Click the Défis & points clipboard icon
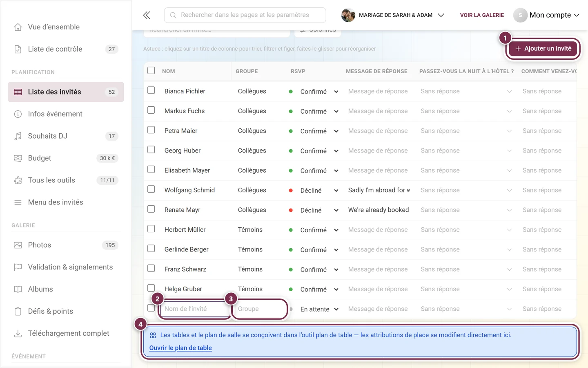This screenshot has height=368, width=588. coord(18,312)
